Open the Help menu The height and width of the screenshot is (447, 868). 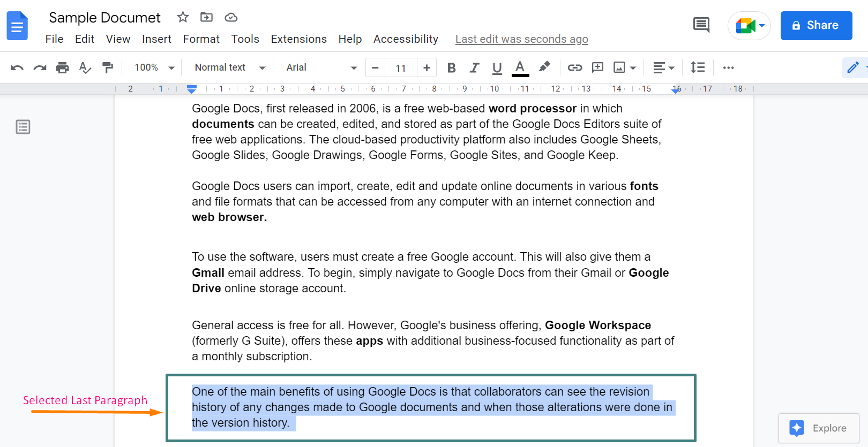[350, 39]
